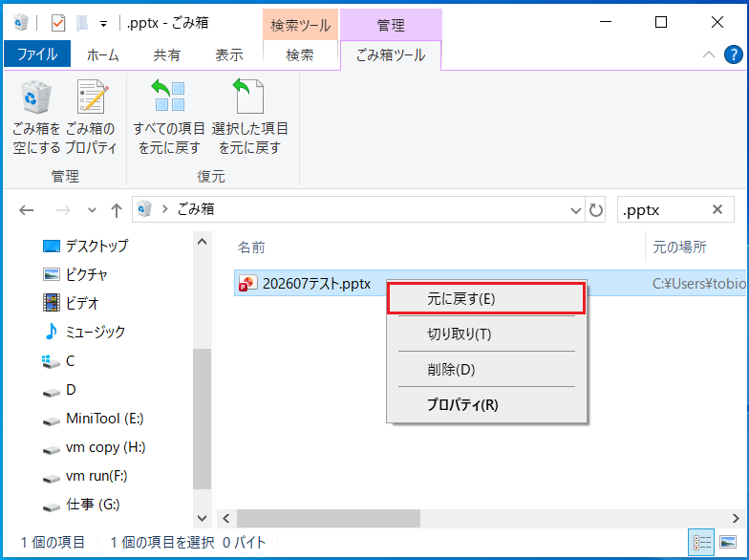Screen dimensions: 749x560
Task: Go up one level arrow
Action: click(x=117, y=210)
